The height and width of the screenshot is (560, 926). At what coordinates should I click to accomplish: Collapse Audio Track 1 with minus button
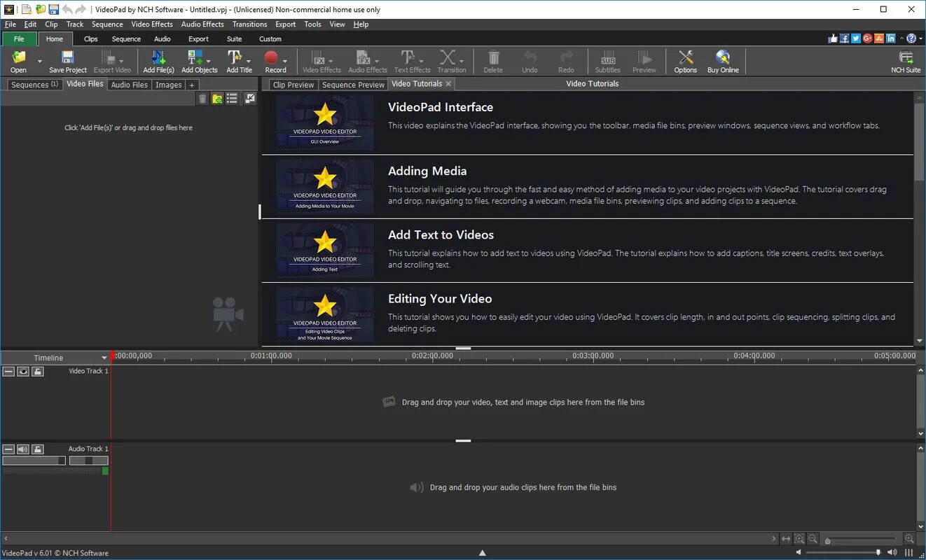[x=8, y=449]
